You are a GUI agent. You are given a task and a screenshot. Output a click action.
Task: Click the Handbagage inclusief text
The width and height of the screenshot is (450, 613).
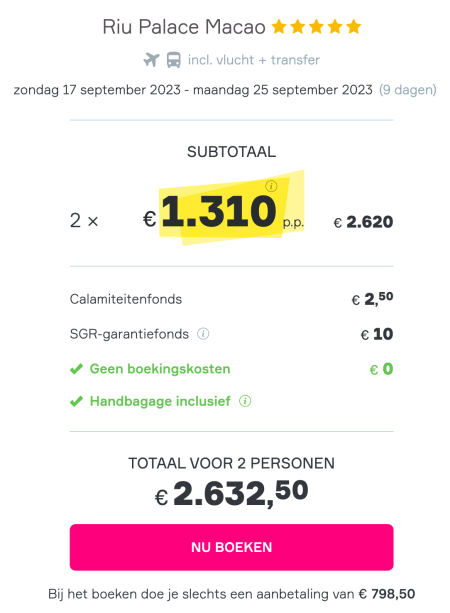(160, 401)
